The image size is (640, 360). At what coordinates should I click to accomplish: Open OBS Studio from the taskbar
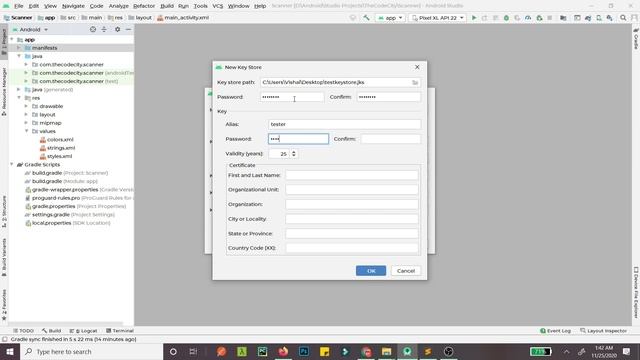[x=449, y=351]
